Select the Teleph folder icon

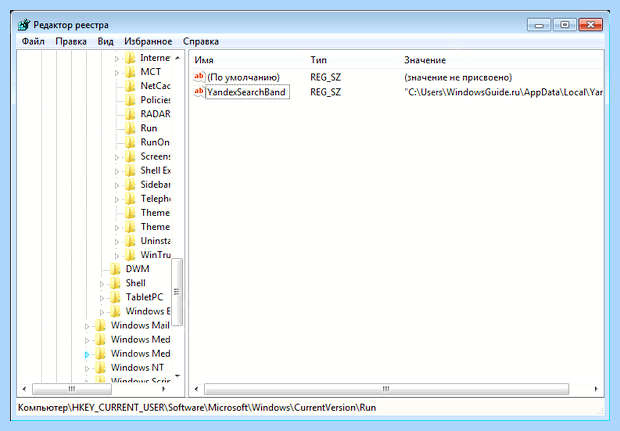(x=130, y=199)
